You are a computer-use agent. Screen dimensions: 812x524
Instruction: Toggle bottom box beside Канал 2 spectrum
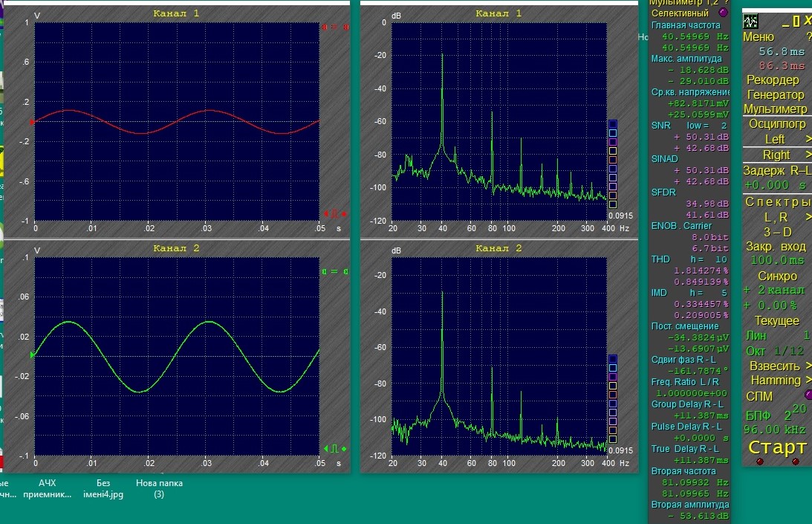tap(613, 439)
